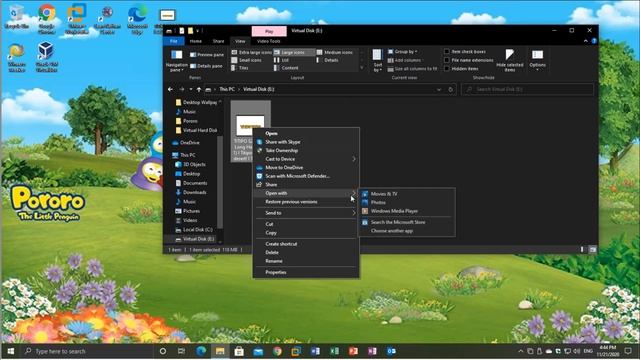The image size is (640, 360).
Task: Select Medium icons layout
Action: coord(335,52)
